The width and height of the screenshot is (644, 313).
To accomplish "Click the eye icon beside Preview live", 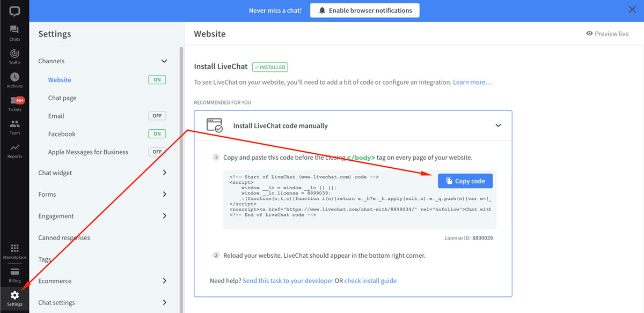I will tap(589, 33).
